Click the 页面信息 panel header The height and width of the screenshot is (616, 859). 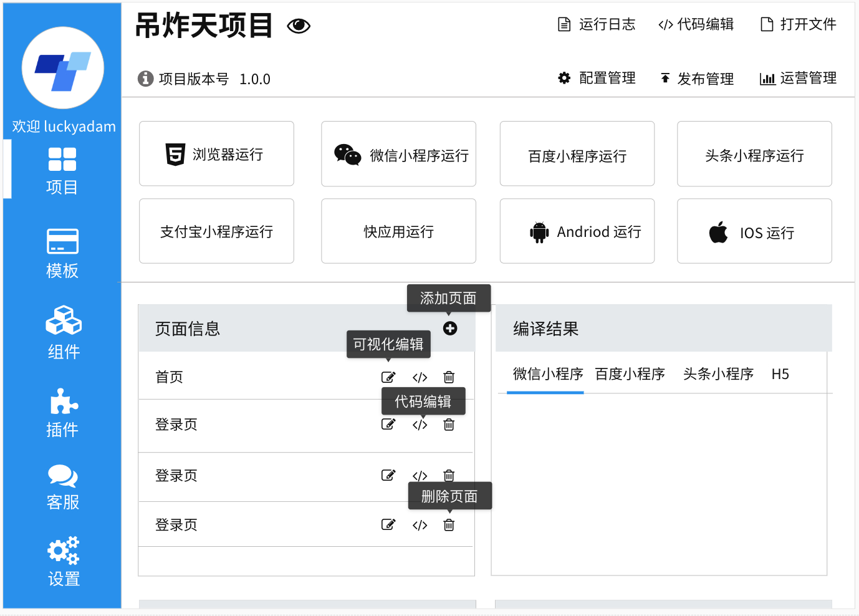(307, 328)
